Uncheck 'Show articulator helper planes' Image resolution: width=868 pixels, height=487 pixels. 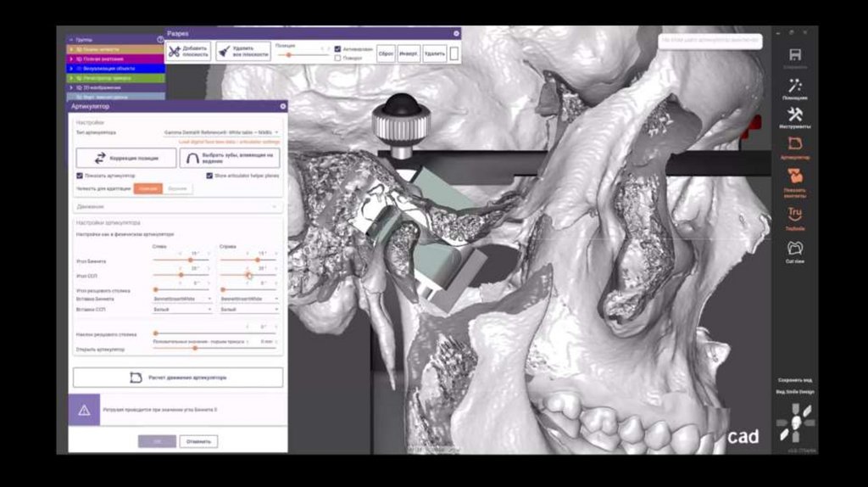tap(209, 176)
